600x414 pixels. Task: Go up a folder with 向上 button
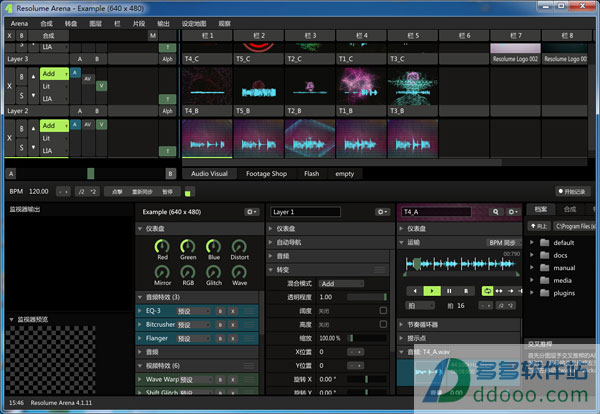[x=539, y=226]
